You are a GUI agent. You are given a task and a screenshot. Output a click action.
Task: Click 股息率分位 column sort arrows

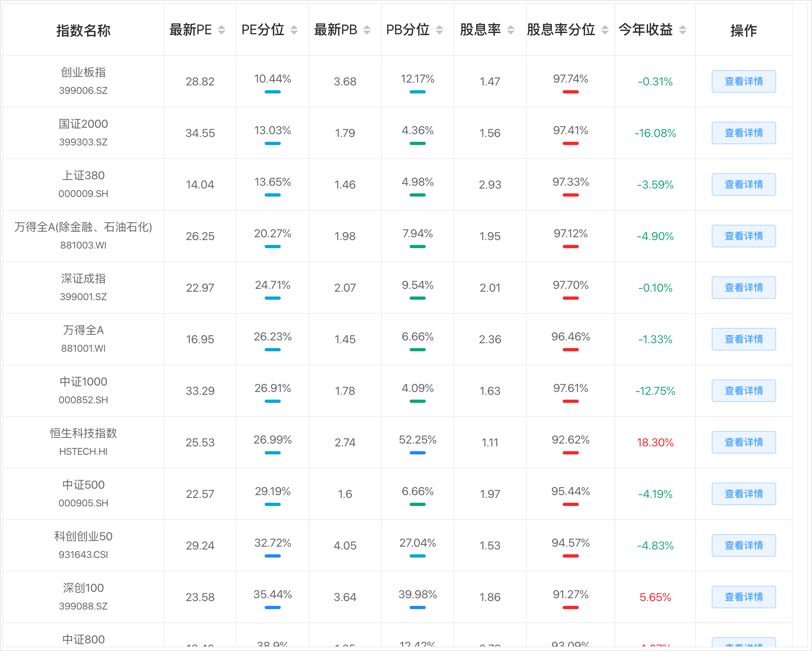[x=605, y=30]
